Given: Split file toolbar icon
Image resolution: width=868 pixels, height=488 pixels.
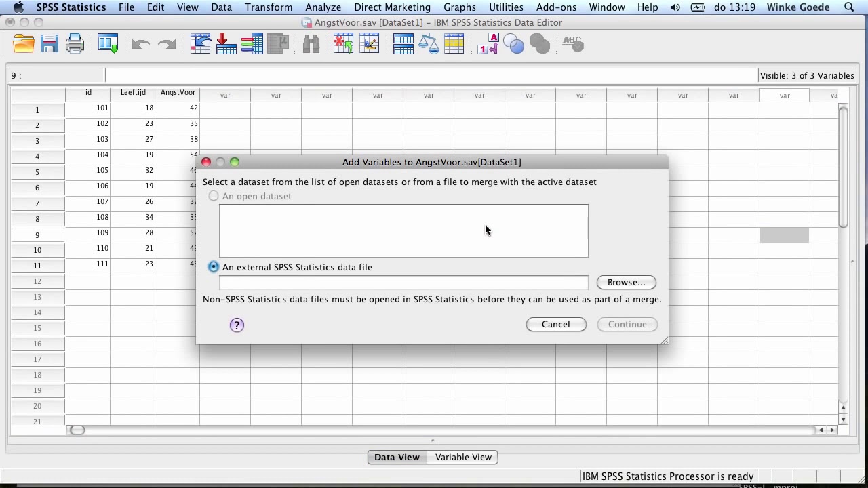Looking at the screenshot, I should point(403,44).
